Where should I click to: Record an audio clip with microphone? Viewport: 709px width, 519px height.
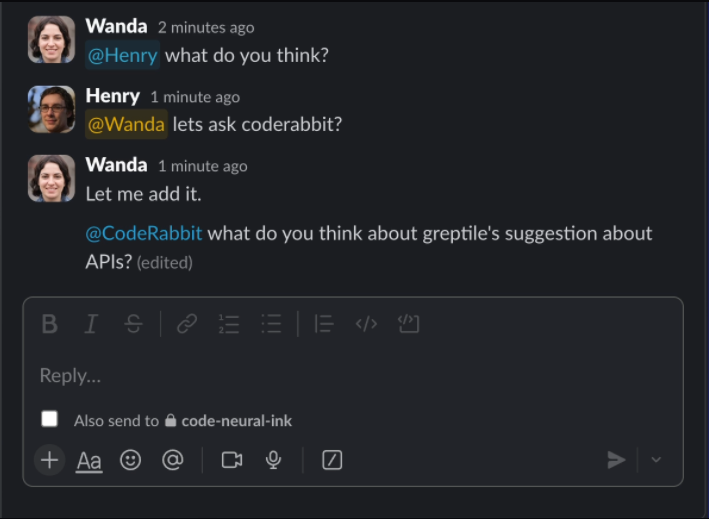coord(274,460)
